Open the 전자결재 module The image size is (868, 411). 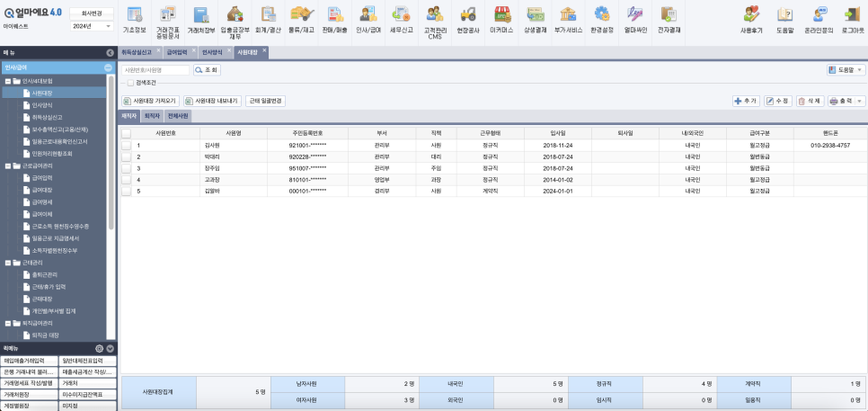tap(669, 21)
